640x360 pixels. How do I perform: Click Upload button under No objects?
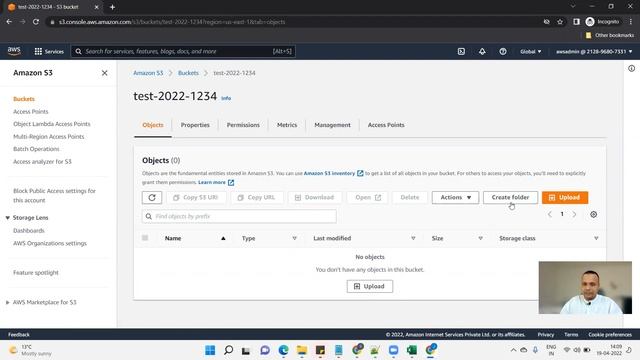[x=370, y=287]
